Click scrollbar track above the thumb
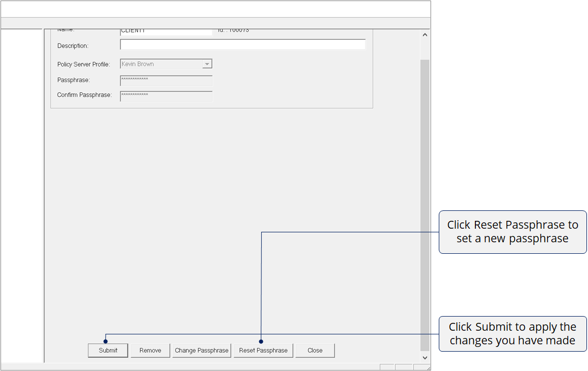588x371 pixels. tap(425, 50)
